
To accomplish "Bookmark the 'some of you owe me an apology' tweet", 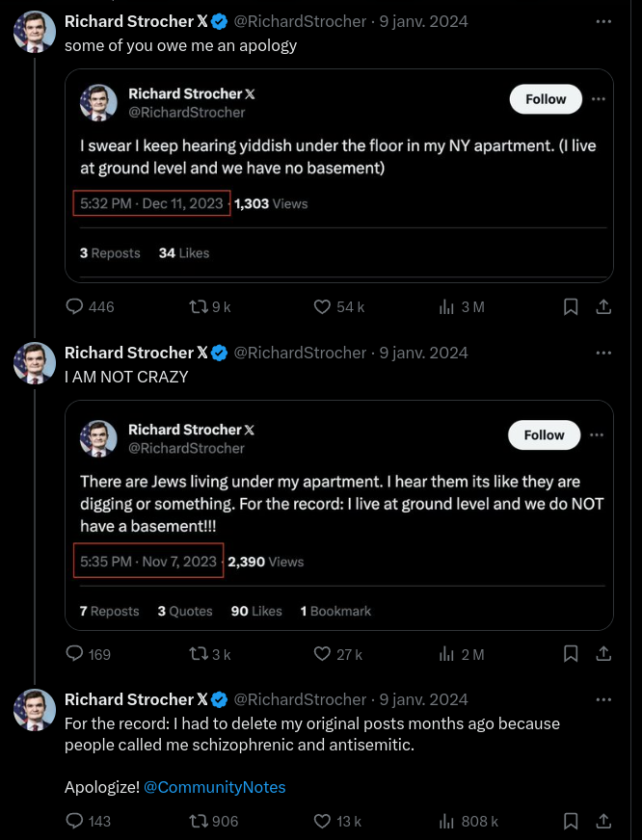I will [571, 307].
